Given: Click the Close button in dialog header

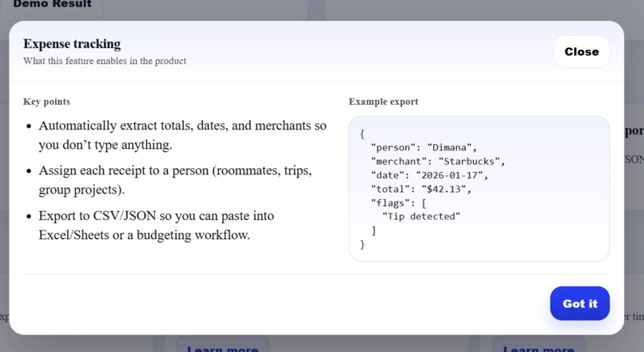Looking at the screenshot, I should tap(582, 52).
